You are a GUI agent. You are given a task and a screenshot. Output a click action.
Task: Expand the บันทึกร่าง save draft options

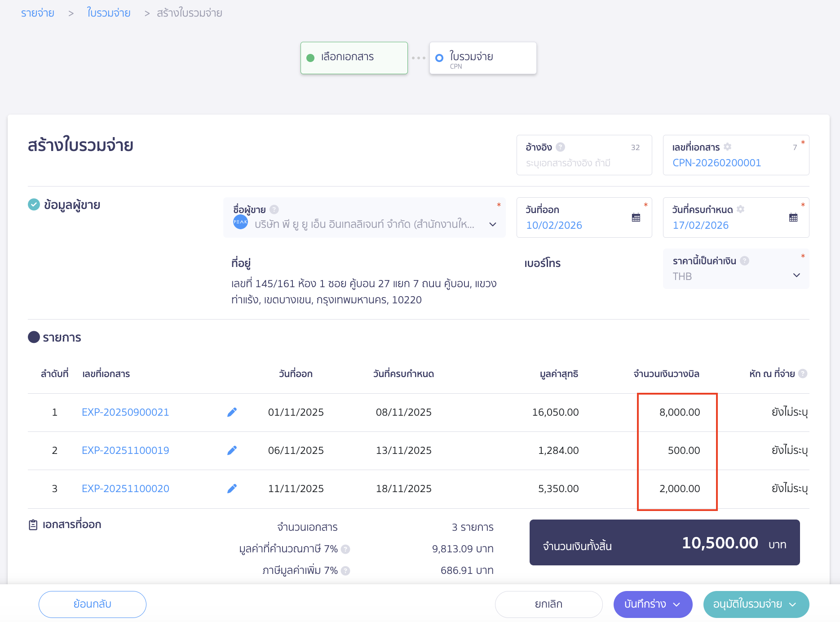(676, 604)
